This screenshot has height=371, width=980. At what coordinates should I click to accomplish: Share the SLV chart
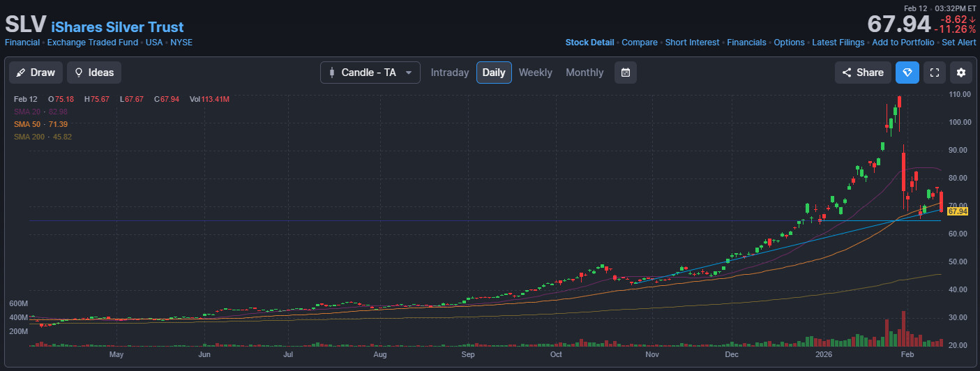tap(863, 73)
